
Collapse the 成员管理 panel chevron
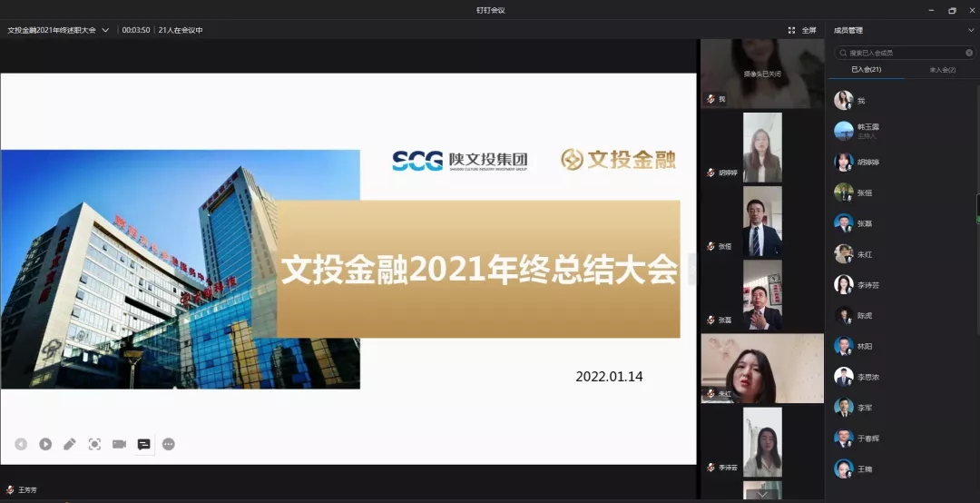click(x=971, y=30)
